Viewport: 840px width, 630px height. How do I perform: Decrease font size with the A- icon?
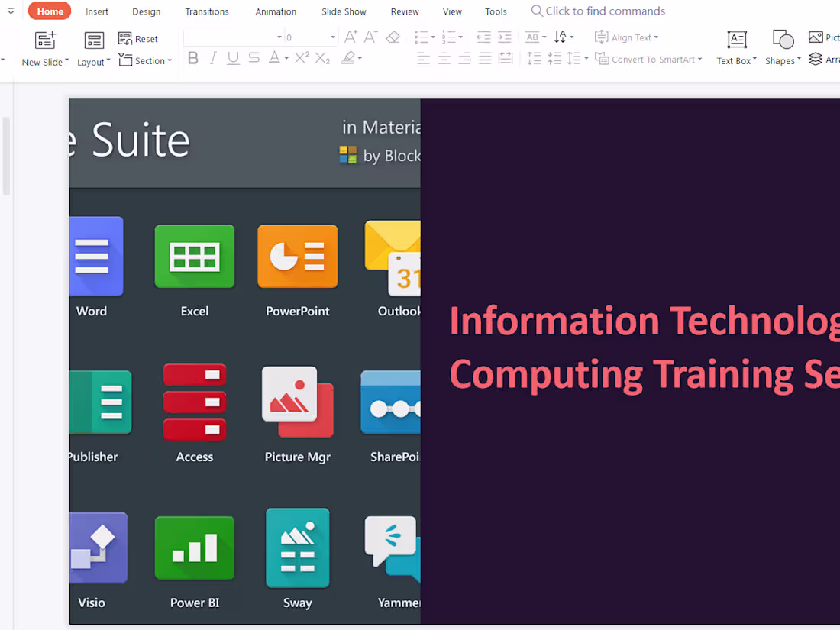370,37
